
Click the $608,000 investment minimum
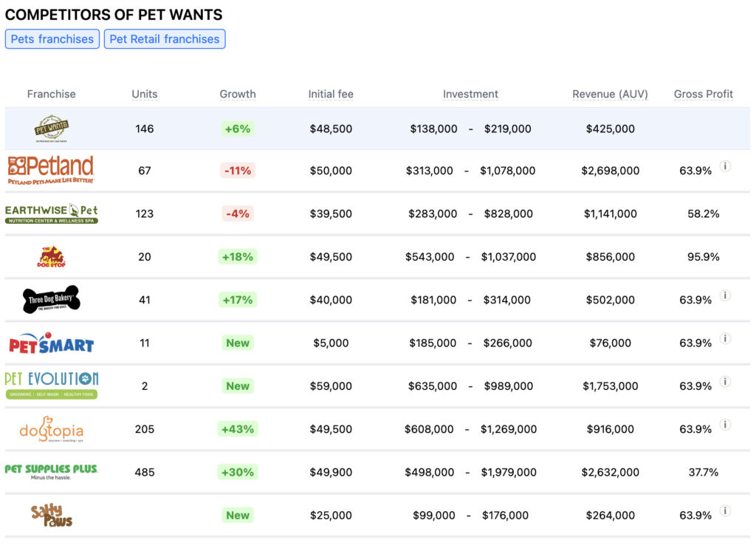pyautogui.click(x=429, y=429)
